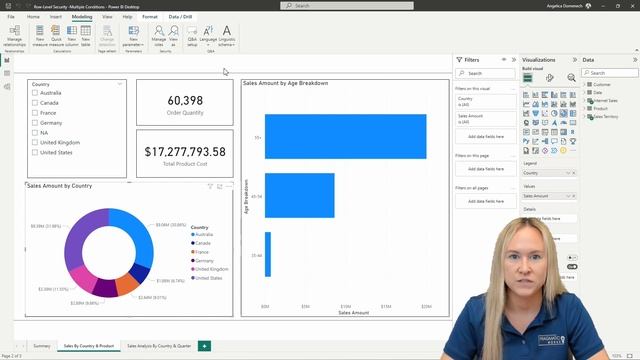Click the Data pane search field
Screen dimensions: 640x360
coord(610,73)
